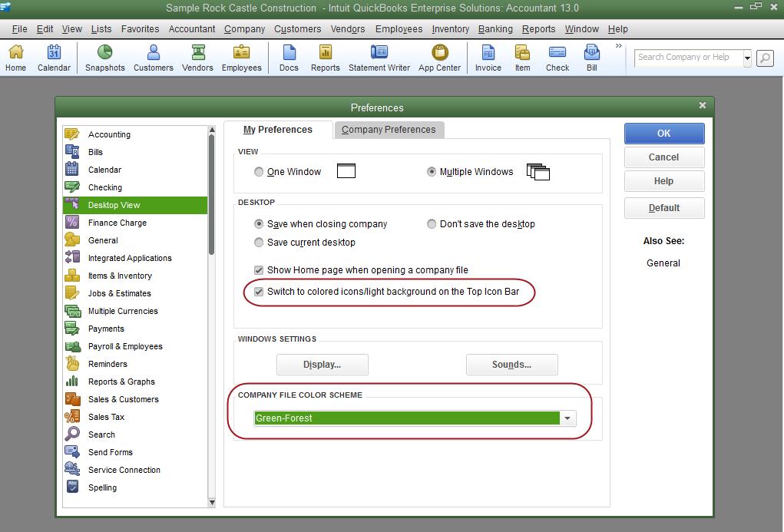The height and width of the screenshot is (532, 784).
Task: Open the File menu
Action: pos(19,29)
